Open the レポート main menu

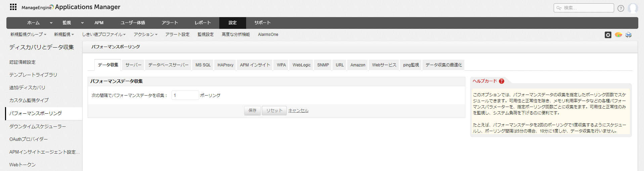(203, 23)
